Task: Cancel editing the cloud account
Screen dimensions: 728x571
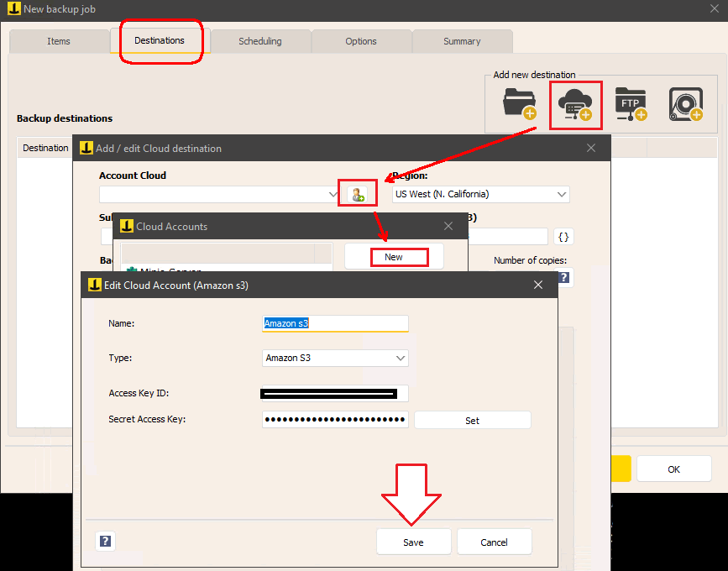Action: pos(494,542)
